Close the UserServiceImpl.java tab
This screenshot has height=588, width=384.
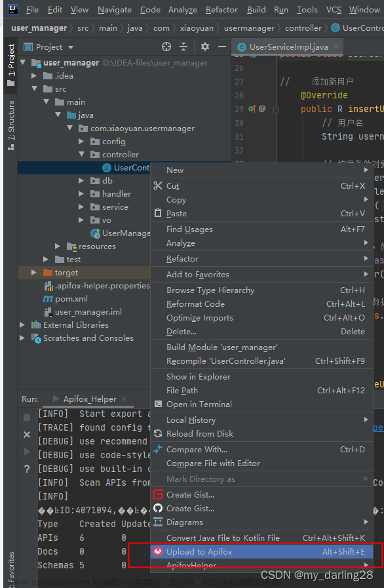(336, 47)
